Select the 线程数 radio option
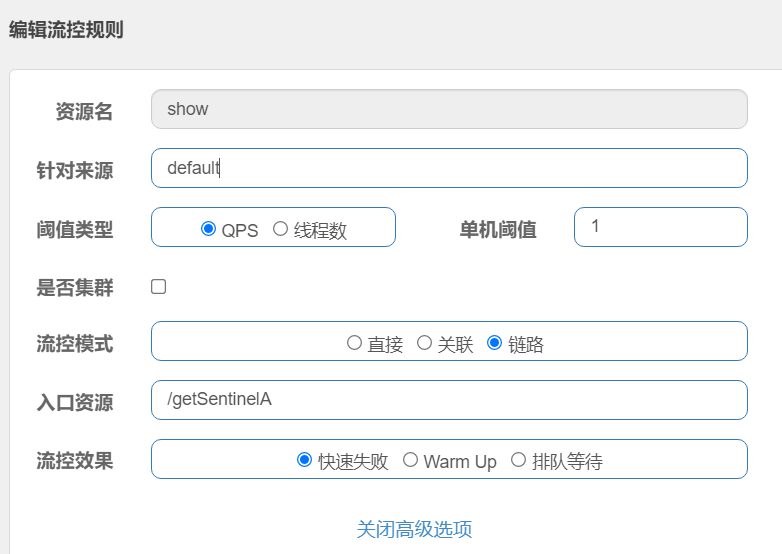The image size is (782, 554). click(x=281, y=229)
